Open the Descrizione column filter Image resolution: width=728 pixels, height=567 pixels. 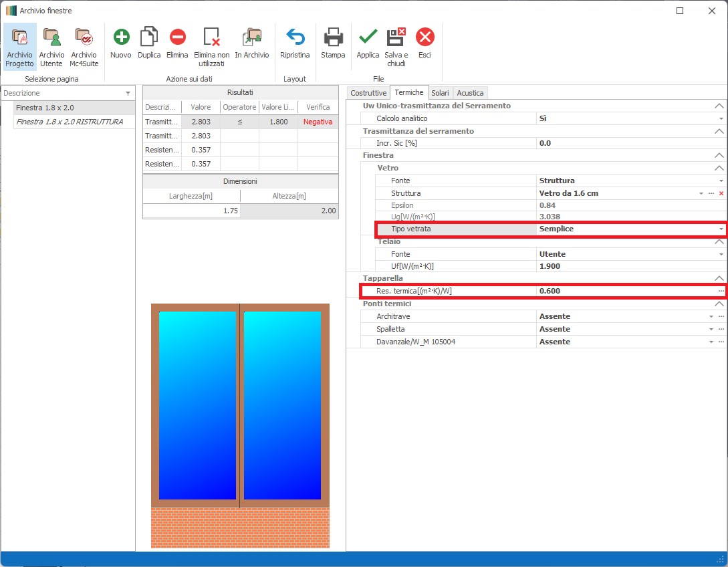tap(128, 94)
